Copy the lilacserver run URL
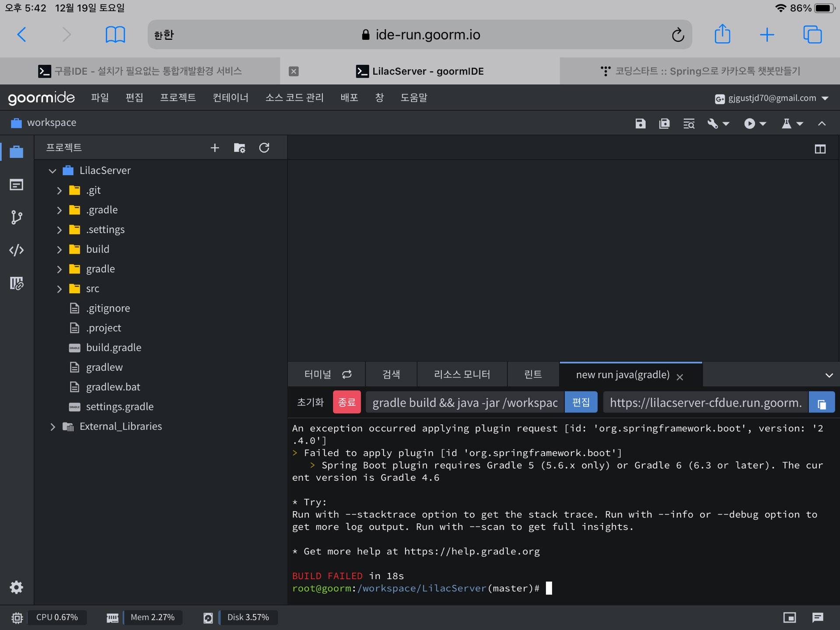Screen dimensions: 840x630 822,403
